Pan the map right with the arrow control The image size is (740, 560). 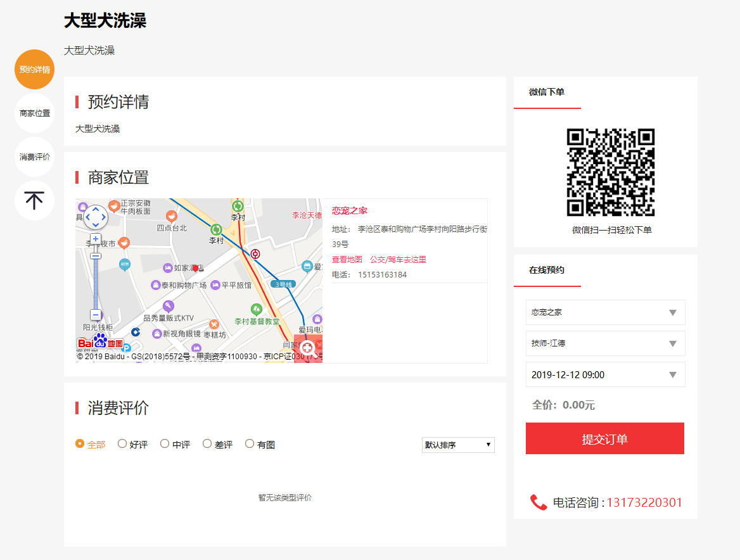pyautogui.click(x=104, y=217)
